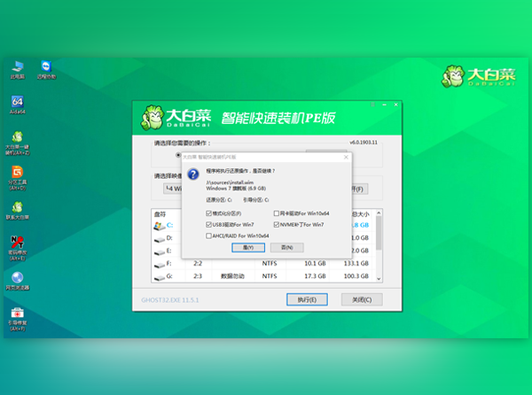
Task: Uncheck USB3驱动 For Win7 option
Action: pos(207,225)
